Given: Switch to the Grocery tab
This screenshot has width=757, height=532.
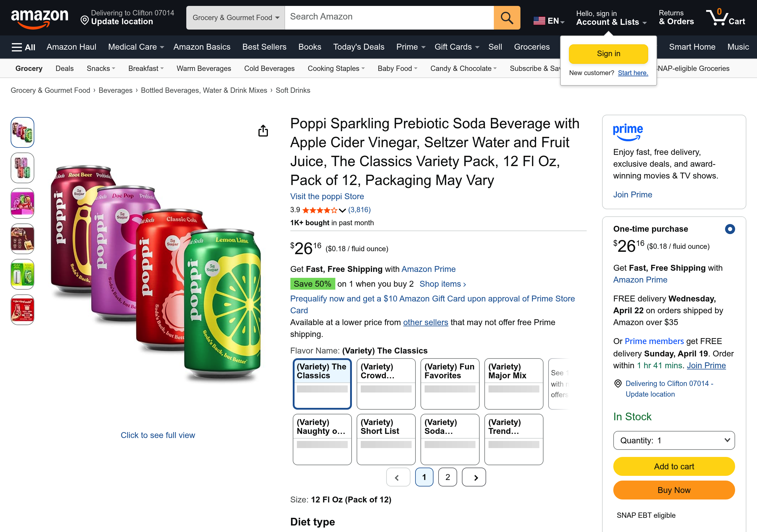Looking at the screenshot, I should pos(28,68).
